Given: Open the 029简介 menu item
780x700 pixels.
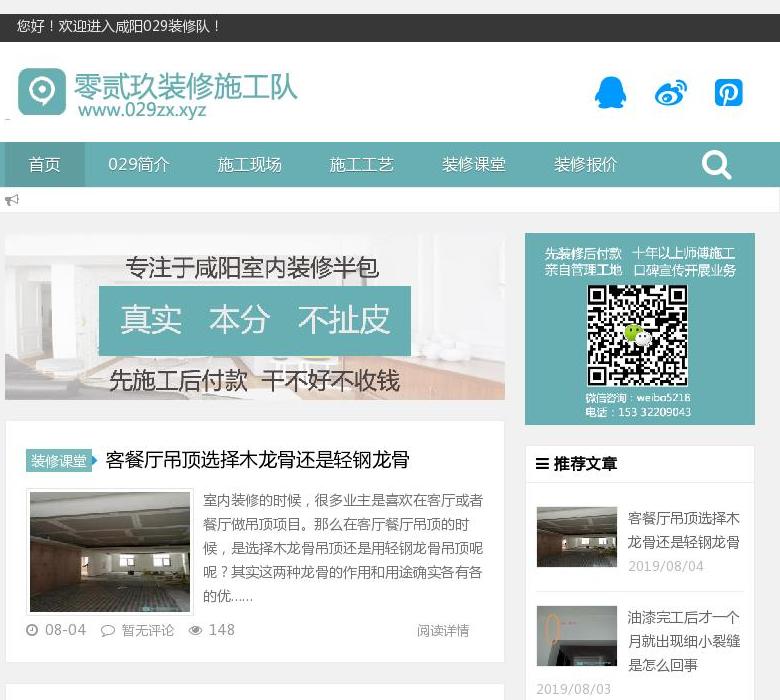Looking at the screenshot, I should [139, 165].
